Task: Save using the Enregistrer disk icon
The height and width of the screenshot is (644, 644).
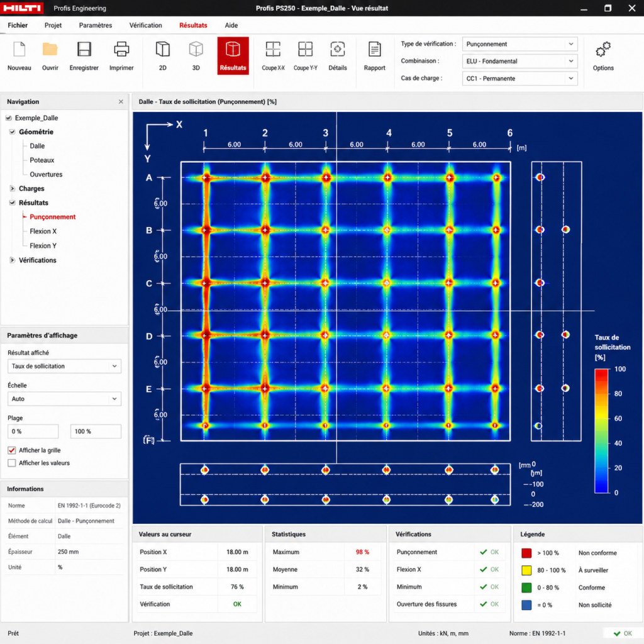Action: (x=84, y=49)
